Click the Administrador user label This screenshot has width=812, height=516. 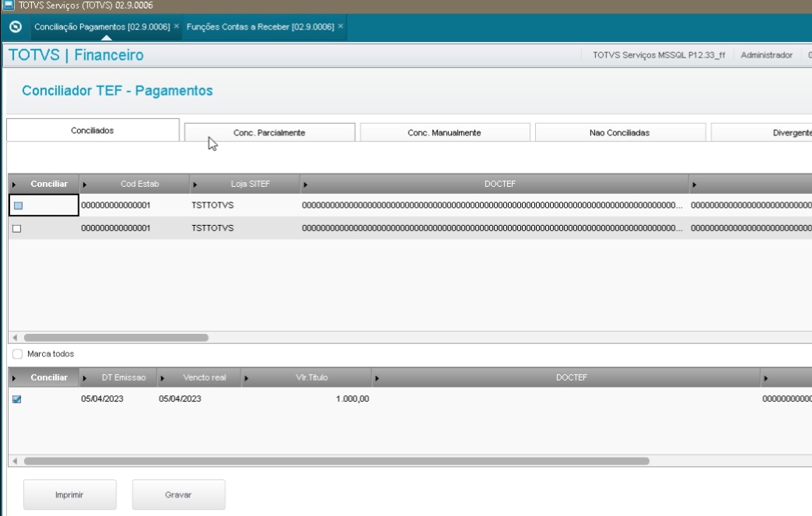[766, 55]
